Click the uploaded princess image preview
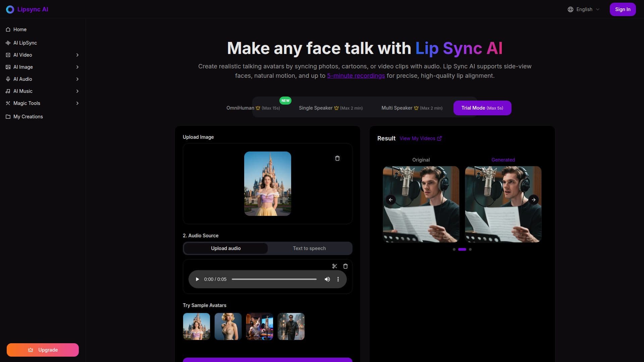The width and height of the screenshot is (644, 362). 268,184
